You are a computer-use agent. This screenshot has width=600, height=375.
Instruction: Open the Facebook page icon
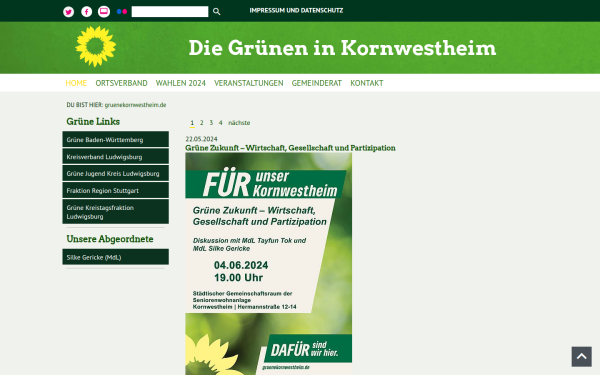coord(86,12)
